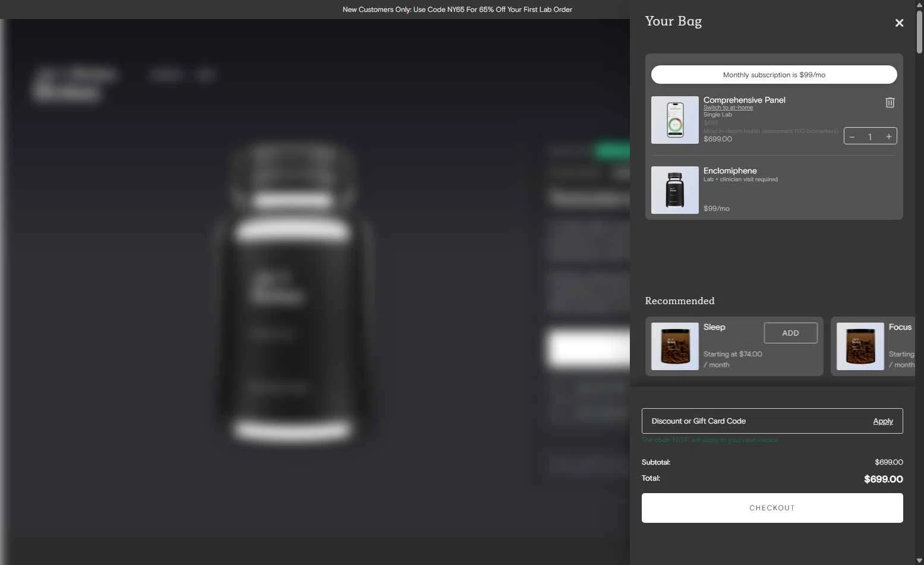The image size is (924, 565).
Task: Apply the discount code
Action: [883, 421]
